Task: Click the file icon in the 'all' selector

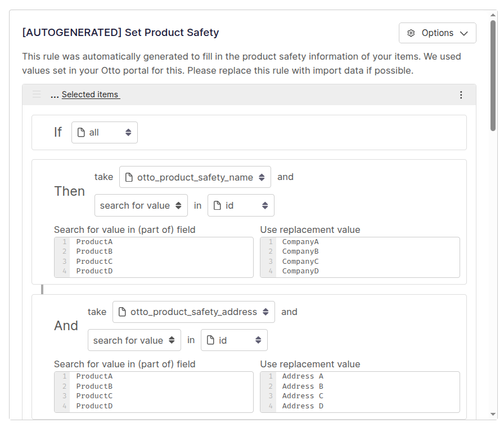Action: (x=81, y=133)
